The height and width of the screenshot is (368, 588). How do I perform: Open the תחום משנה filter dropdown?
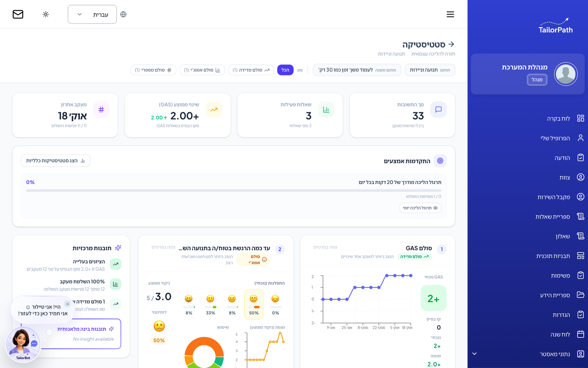click(x=357, y=70)
